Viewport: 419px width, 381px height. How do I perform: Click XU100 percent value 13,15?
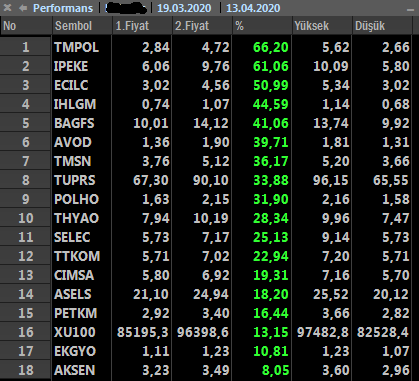coord(271,332)
